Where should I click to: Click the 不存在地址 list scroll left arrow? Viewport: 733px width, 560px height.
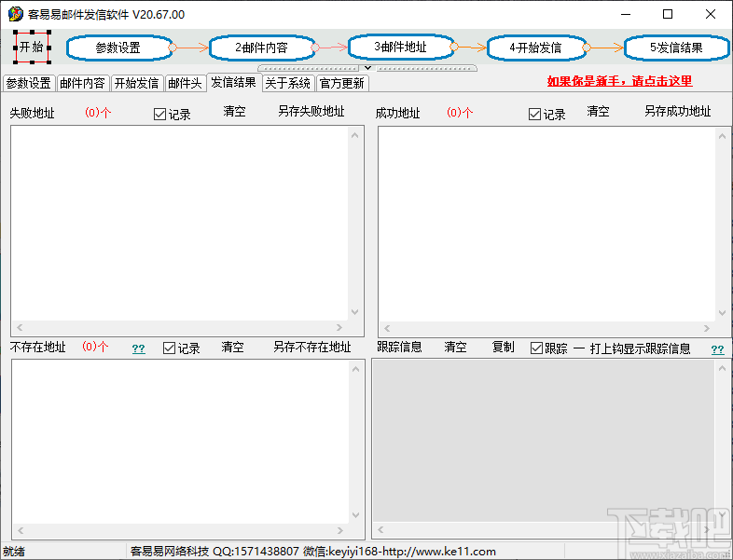tap(21, 530)
